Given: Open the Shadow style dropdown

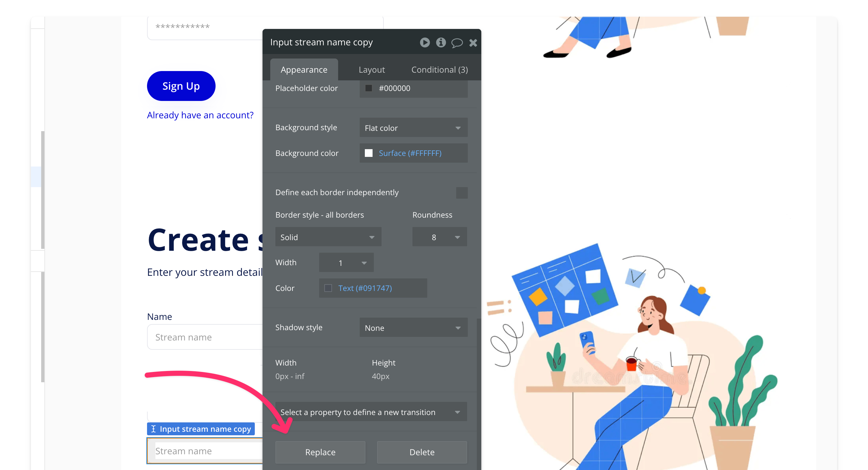Looking at the screenshot, I should pos(413,328).
